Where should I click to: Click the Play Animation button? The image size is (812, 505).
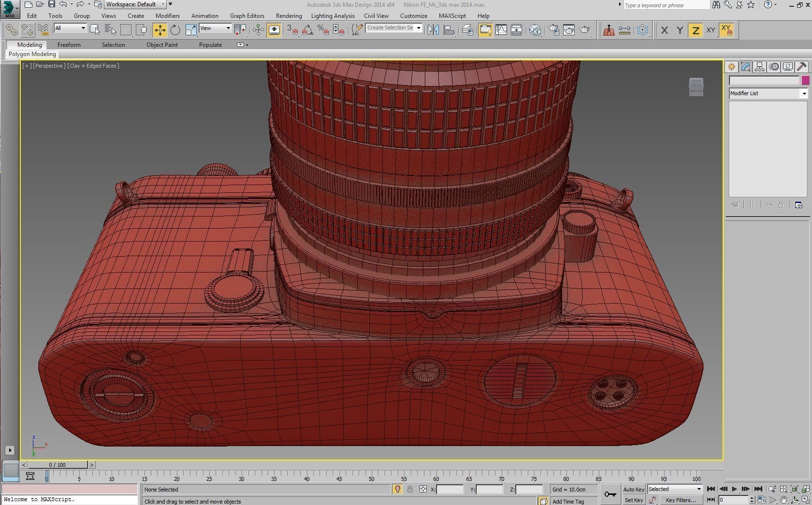coord(735,489)
